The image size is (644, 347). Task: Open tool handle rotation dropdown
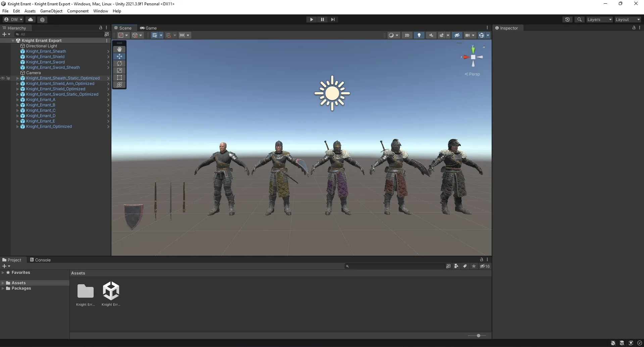tap(137, 35)
